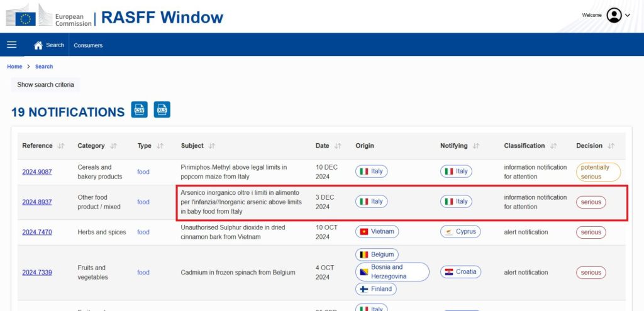Sort table by Subject column
This screenshot has width=644, height=311.
coord(212,146)
